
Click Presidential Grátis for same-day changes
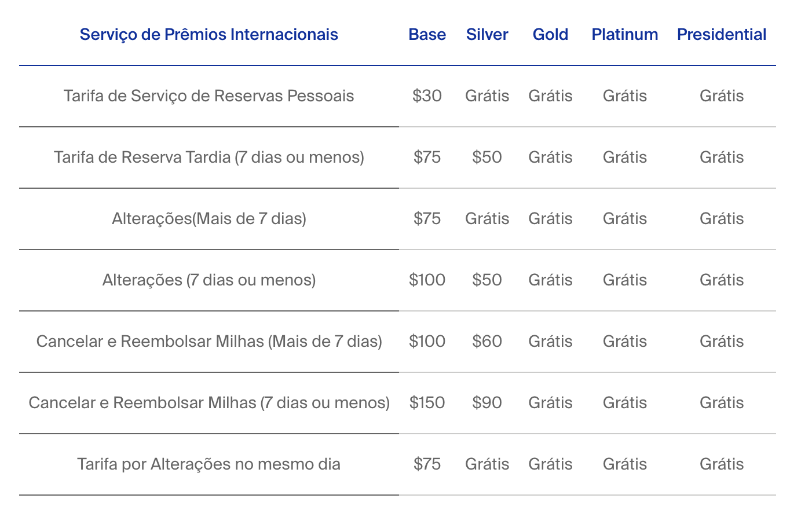(721, 464)
